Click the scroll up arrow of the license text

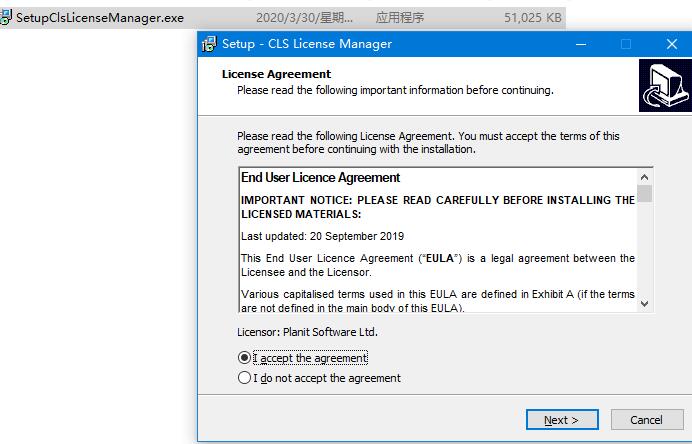coord(644,177)
